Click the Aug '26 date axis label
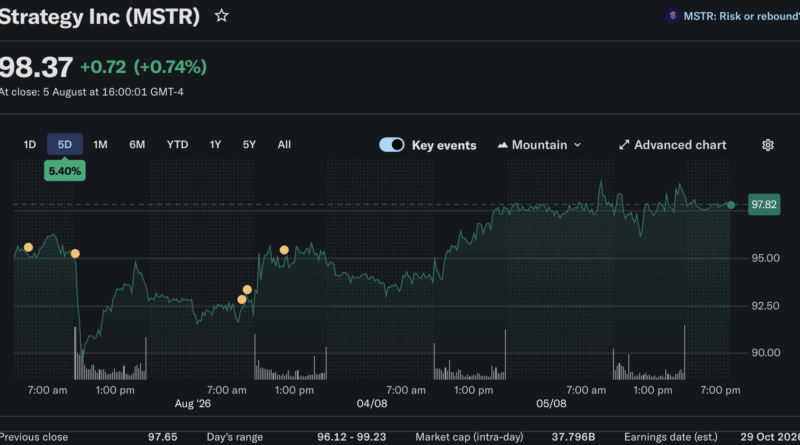This screenshot has width=800, height=445. coord(192,404)
